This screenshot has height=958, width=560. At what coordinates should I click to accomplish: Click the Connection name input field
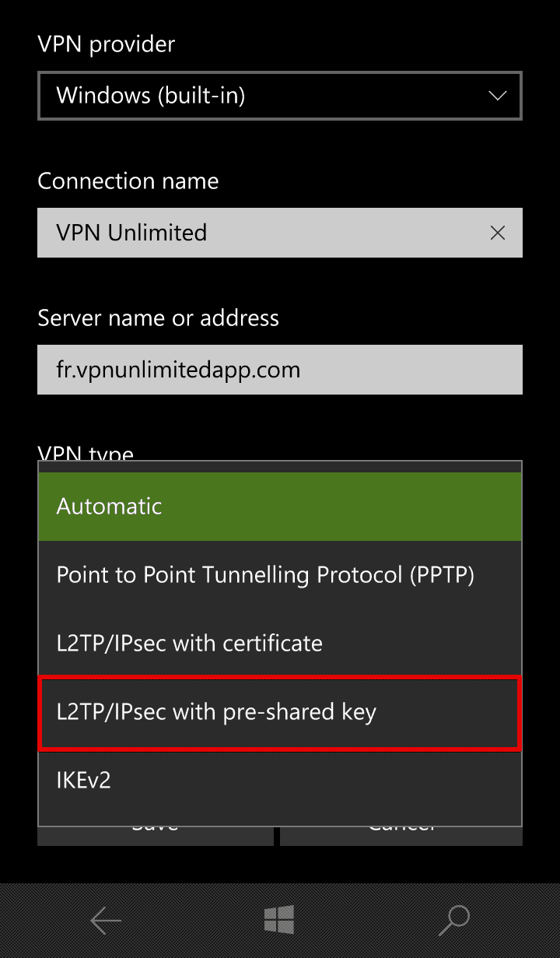click(257, 233)
